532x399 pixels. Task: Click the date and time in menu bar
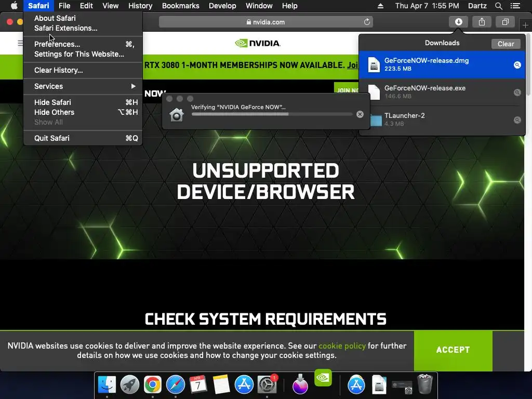pos(427,6)
